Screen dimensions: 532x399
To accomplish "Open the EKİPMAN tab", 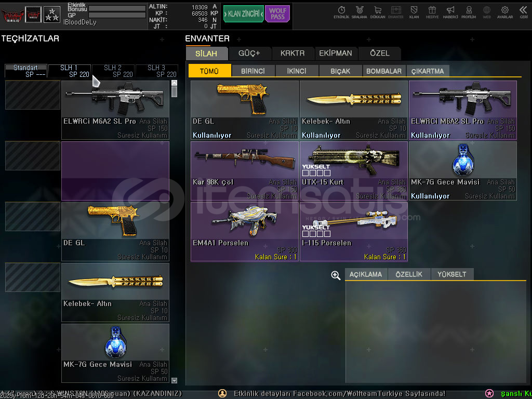I will point(335,53).
